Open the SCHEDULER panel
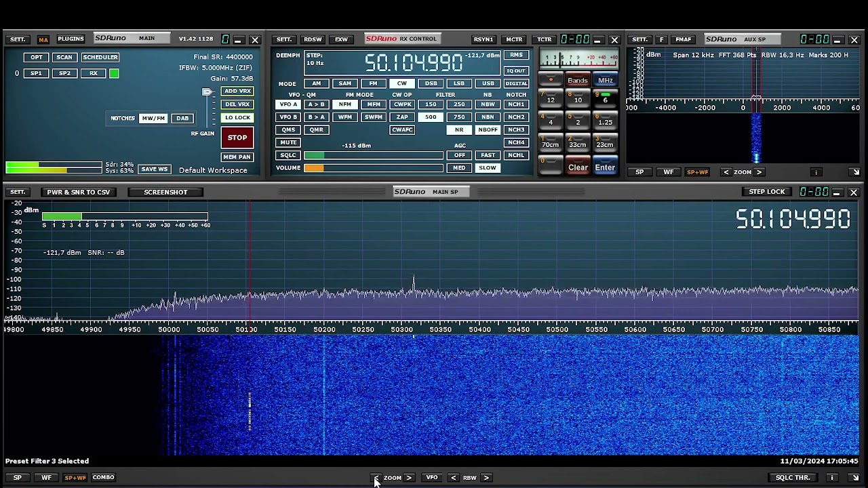Viewport: 868px width, 488px height. pyautogui.click(x=100, y=58)
